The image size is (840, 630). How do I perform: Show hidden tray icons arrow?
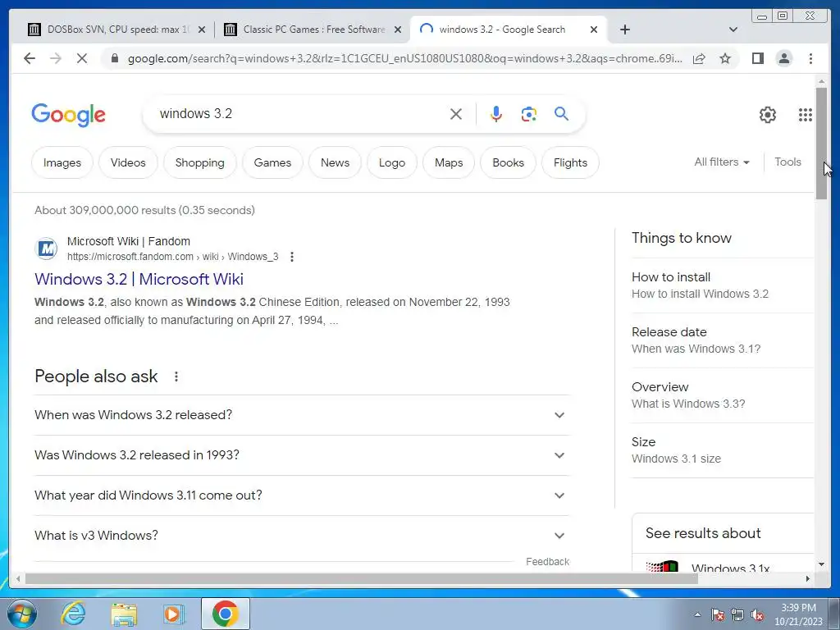(697, 614)
